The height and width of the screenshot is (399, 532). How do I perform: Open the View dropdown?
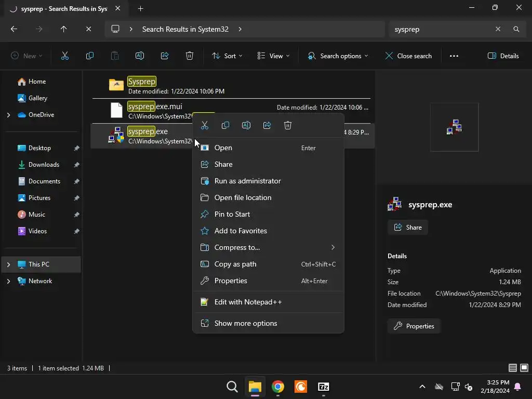click(273, 56)
